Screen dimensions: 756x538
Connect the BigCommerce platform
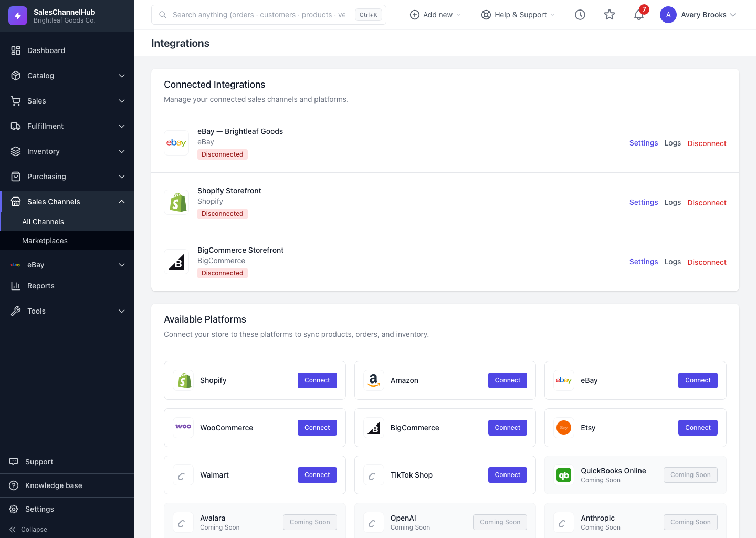click(508, 428)
